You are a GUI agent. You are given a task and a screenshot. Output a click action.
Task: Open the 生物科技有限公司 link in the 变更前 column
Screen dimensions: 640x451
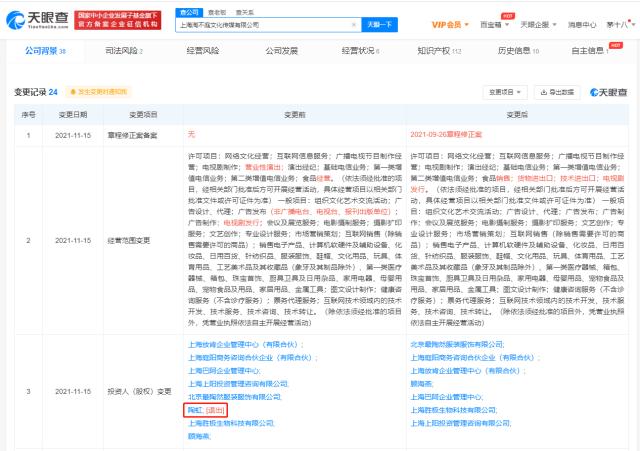[231, 423]
